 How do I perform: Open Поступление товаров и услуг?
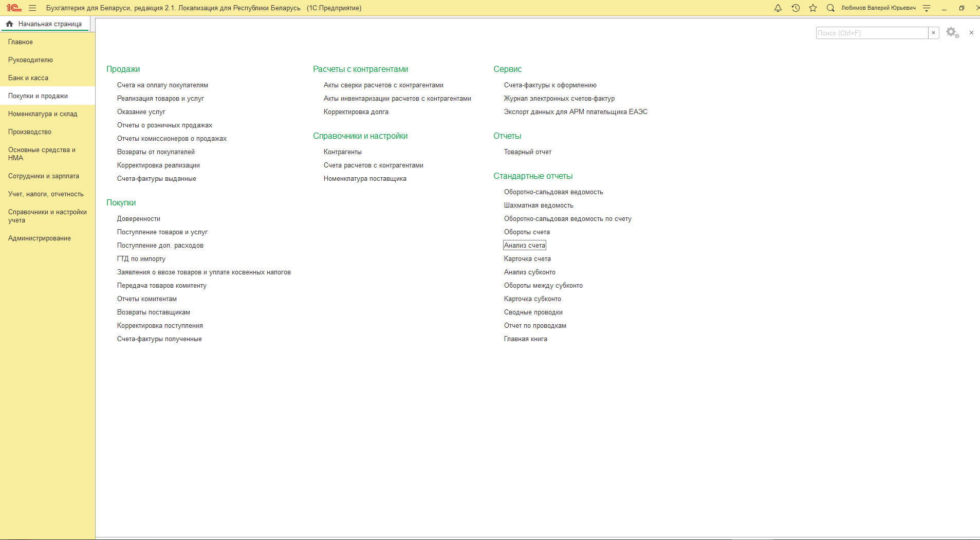pos(162,232)
